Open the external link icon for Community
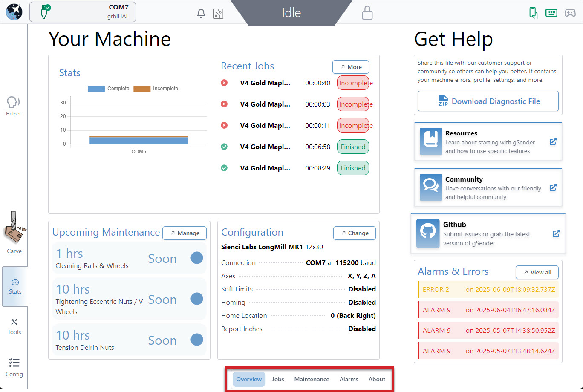583x392 pixels. tap(553, 187)
